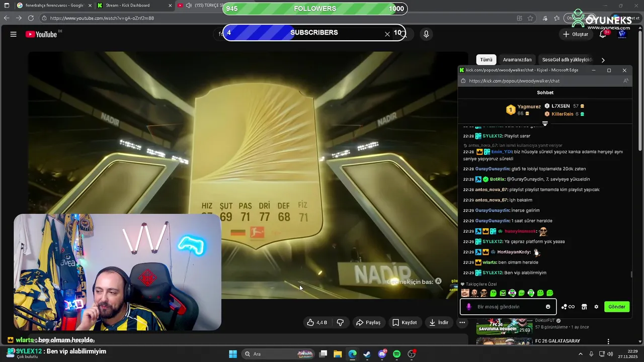Collapse the Kick chat leaderboard panel
The height and width of the screenshot is (362, 644).
(545, 123)
